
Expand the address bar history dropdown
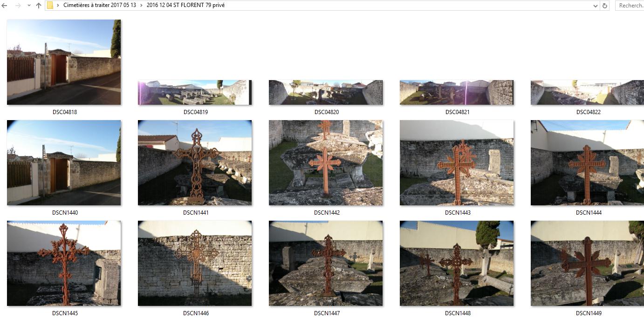click(x=596, y=6)
